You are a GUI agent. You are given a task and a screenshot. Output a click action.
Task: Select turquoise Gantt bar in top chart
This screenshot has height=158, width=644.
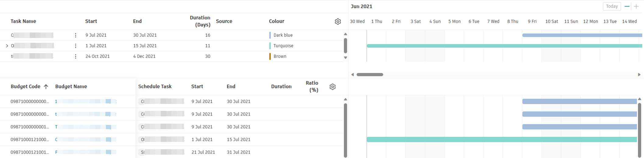(502, 46)
